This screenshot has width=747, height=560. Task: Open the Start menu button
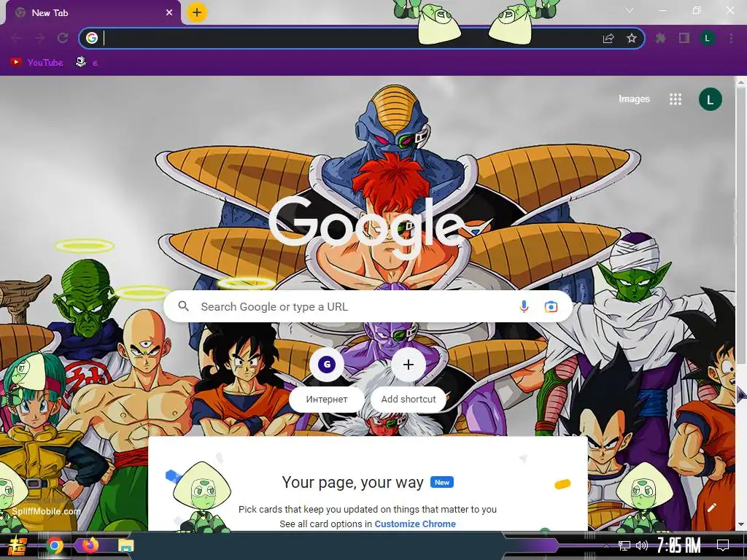pos(18,545)
